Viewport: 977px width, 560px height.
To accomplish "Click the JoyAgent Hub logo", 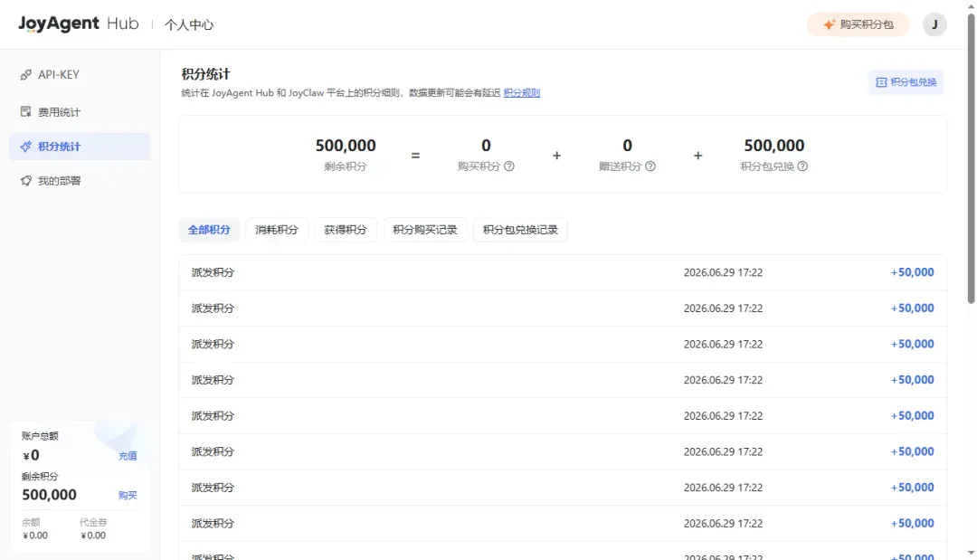I will (79, 24).
